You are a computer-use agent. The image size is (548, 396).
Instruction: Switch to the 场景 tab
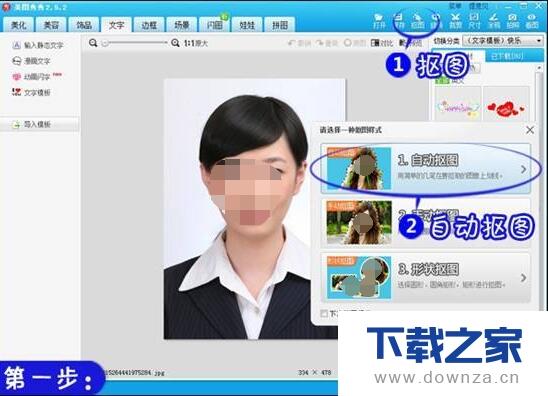point(182,24)
